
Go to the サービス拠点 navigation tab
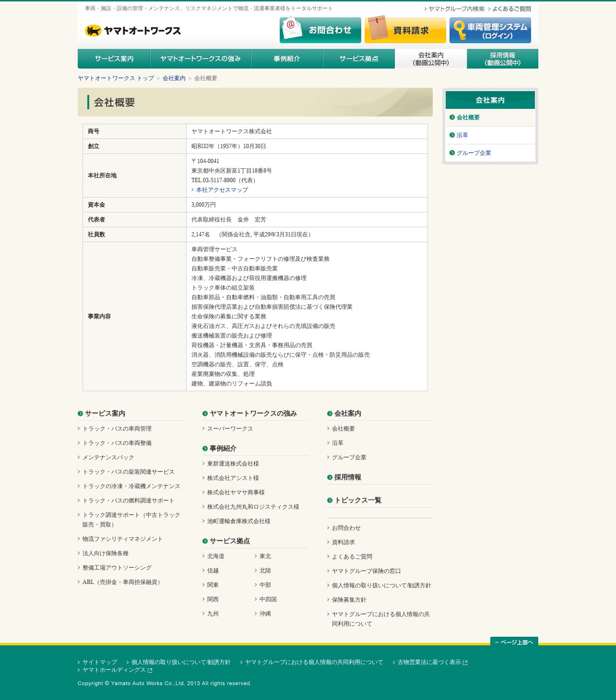pyautogui.click(x=359, y=58)
